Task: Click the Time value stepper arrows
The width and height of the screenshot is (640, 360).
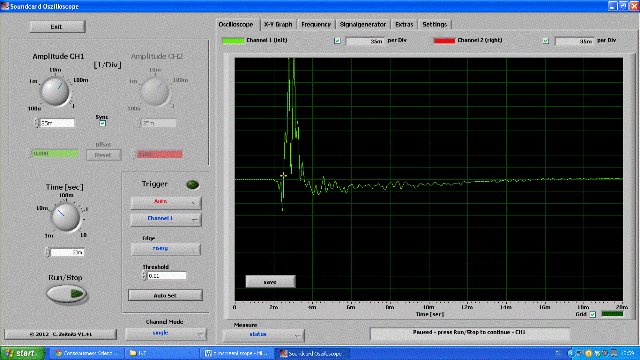Action: click(x=47, y=252)
